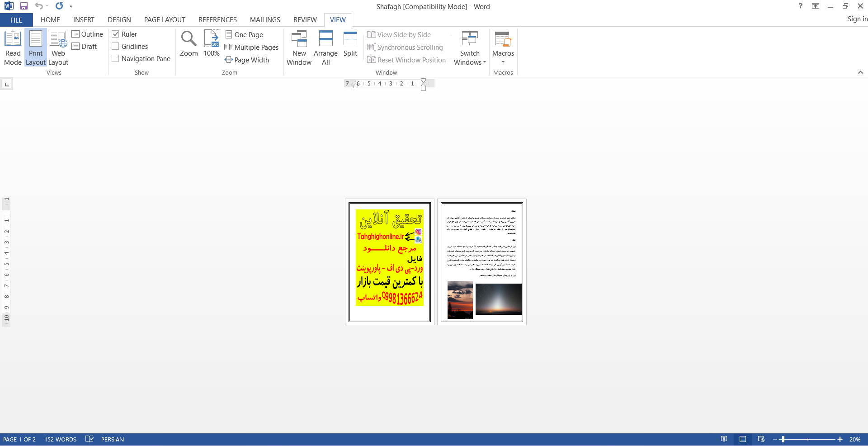Expand the Macros dropdown arrow
The height and width of the screenshot is (446, 868).
[x=503, y=62]
